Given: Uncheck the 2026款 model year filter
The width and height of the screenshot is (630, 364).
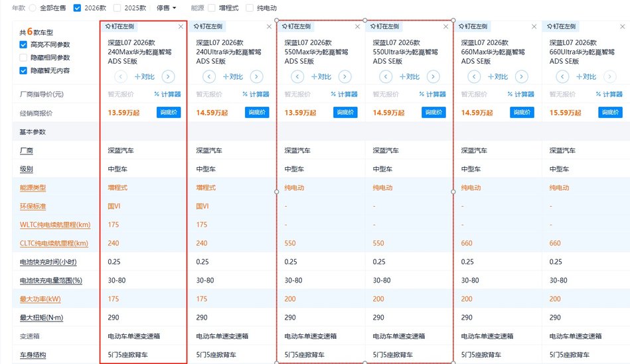Looking at the screenshot, I should [77, 8].
